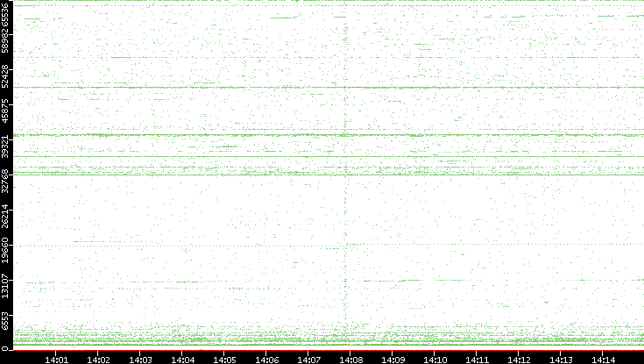Viewport: 644px width, 364px height.
Task: Pick the 14:12 mark on the time axis
Action: point(519,359)
